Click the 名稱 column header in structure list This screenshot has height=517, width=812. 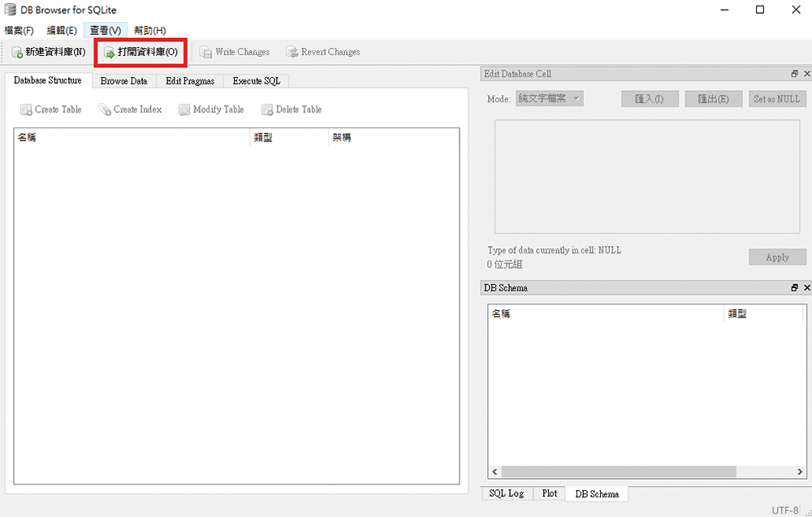tap(132, 138)
